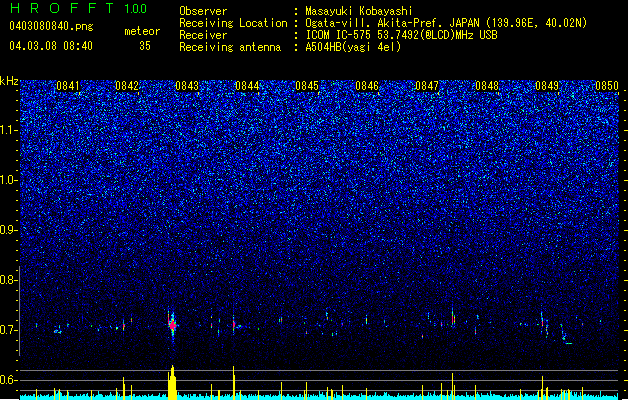Click the Receiving Location label
This screenshot has height=400, width=629.
click(233, 23)
